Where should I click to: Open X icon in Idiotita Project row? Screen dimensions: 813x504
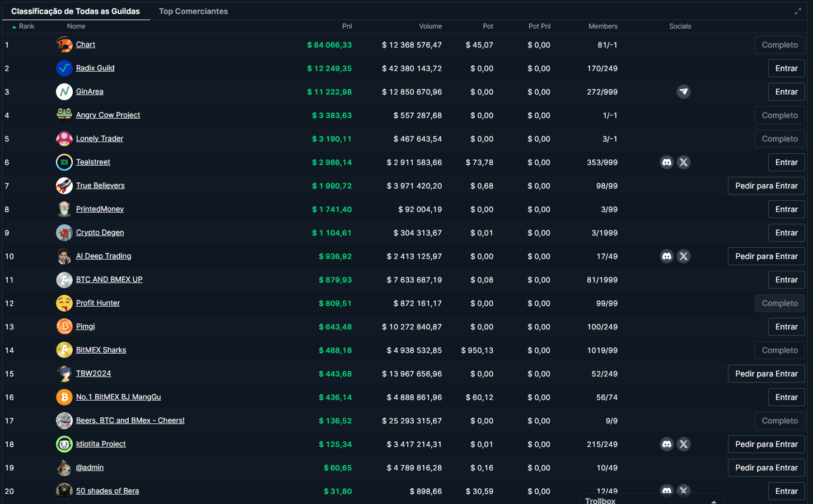[x=684, y=444]
